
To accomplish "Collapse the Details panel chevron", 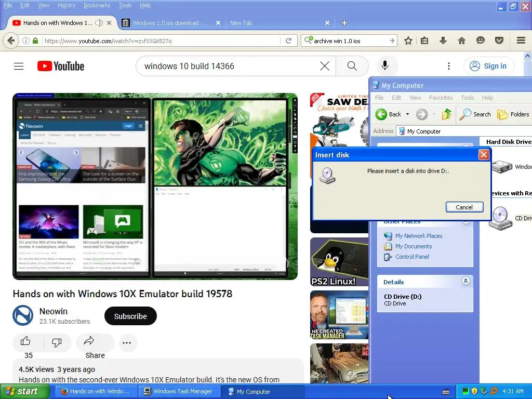I will point(465,281).
